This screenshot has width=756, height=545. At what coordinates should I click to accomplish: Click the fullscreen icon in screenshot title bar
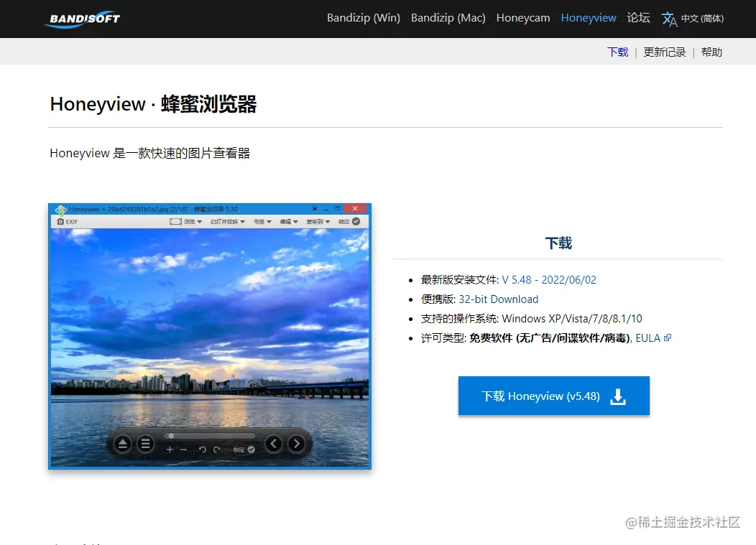[x=314, y=209]
